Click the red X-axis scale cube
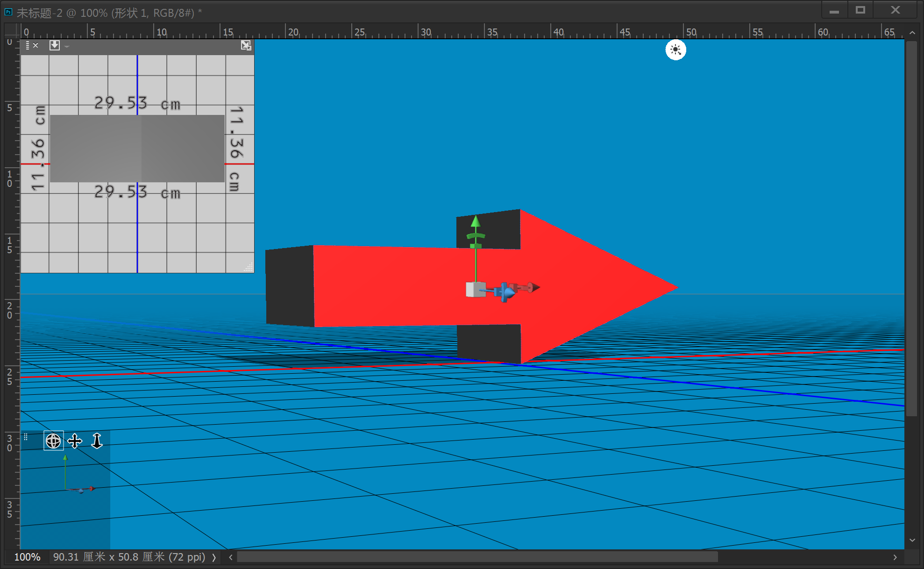Screen dimensions: 924x569 514,288
